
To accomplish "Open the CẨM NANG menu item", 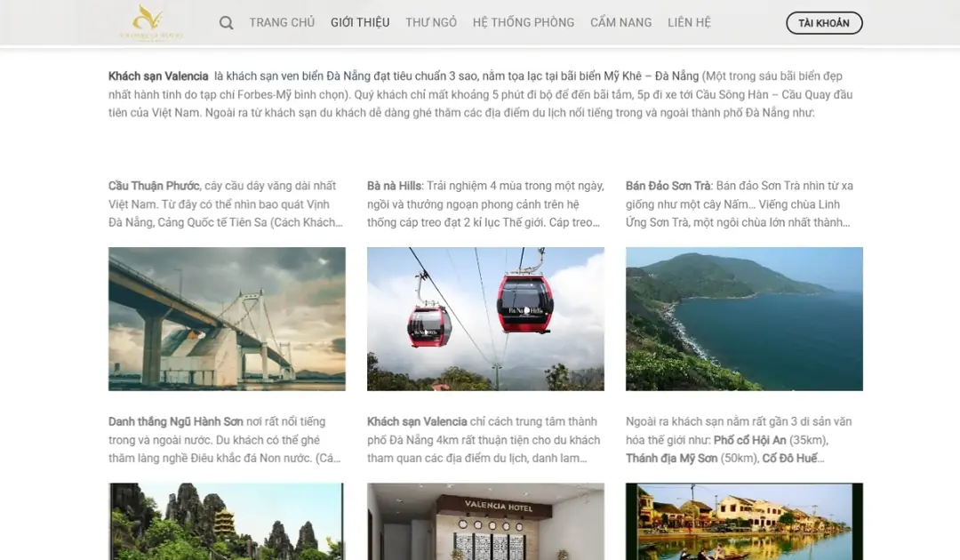I will [x=620, y=22].
